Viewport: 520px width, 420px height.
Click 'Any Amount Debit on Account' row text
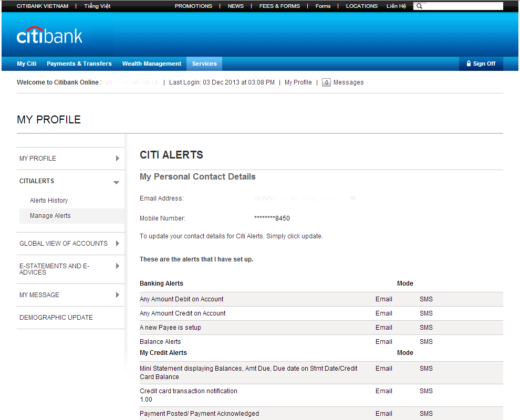tap(181, 299)
